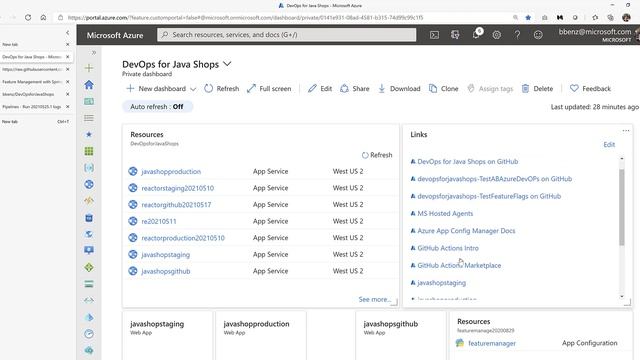Screen dimensions: 640x360
Task: Open SQL databases icon in sidebar
Action: 89,218
